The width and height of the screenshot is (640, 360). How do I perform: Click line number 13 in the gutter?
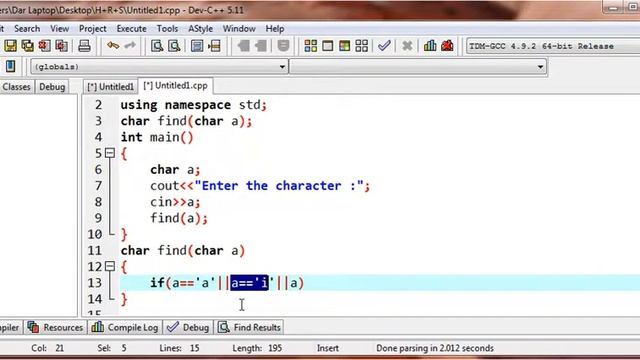(x=94, y=282)
